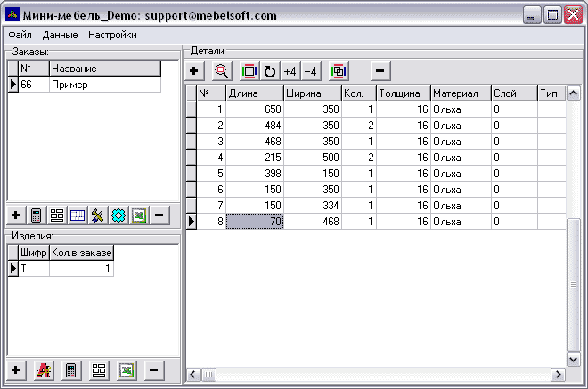
Task: Click the hammer tools icon in orders toolbar
Action: click(98, 215)
